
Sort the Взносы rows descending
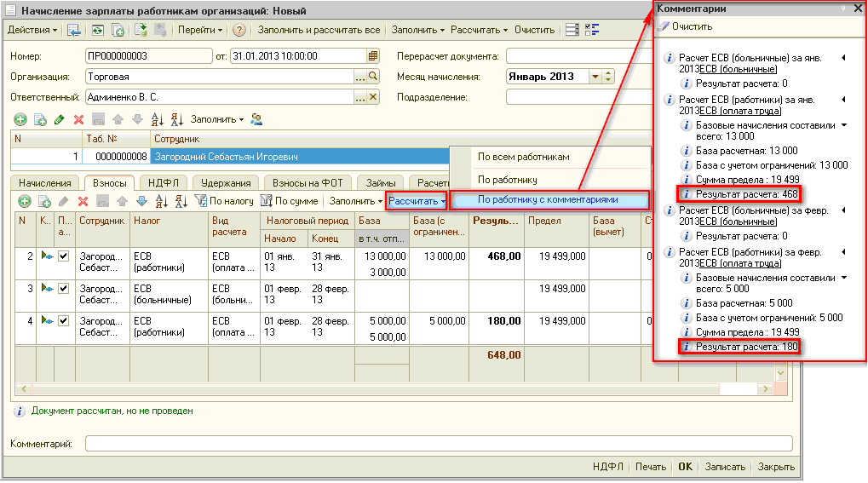click(x=181, y=201)
